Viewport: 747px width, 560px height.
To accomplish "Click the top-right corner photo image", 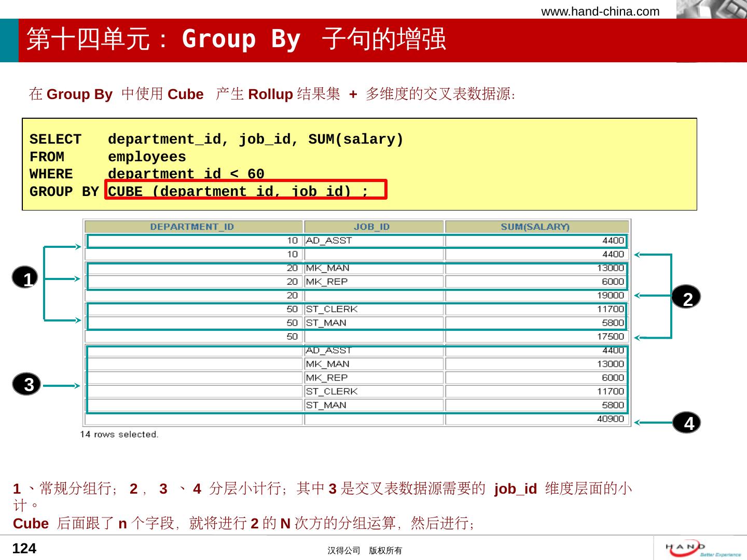I will (x=711, y=9).
